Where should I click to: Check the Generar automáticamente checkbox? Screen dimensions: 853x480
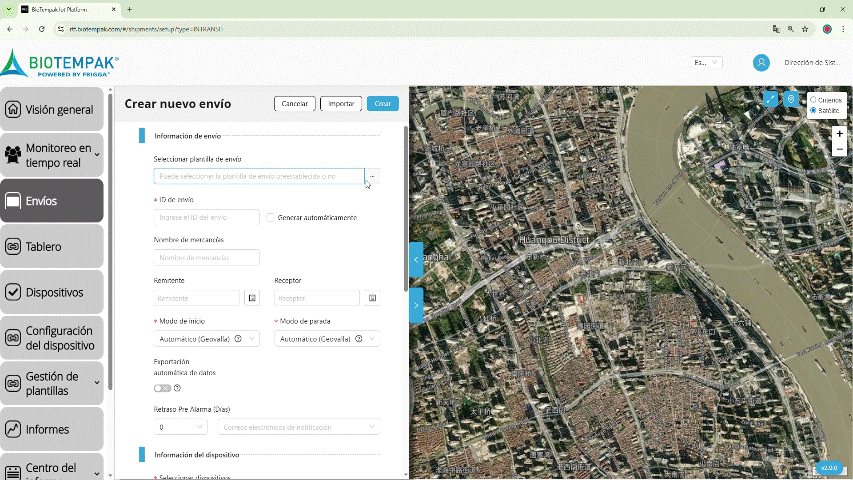click(x=270, y=217)
